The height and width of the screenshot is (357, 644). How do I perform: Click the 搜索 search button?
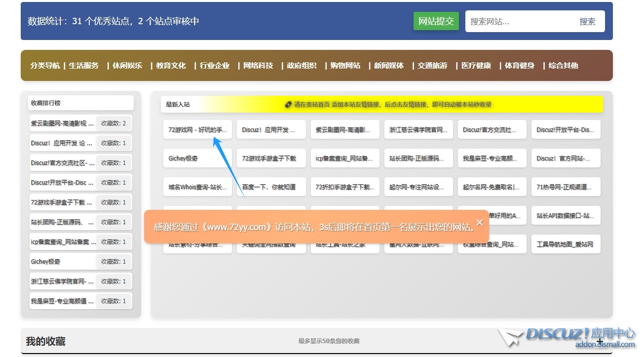(587, 22)
